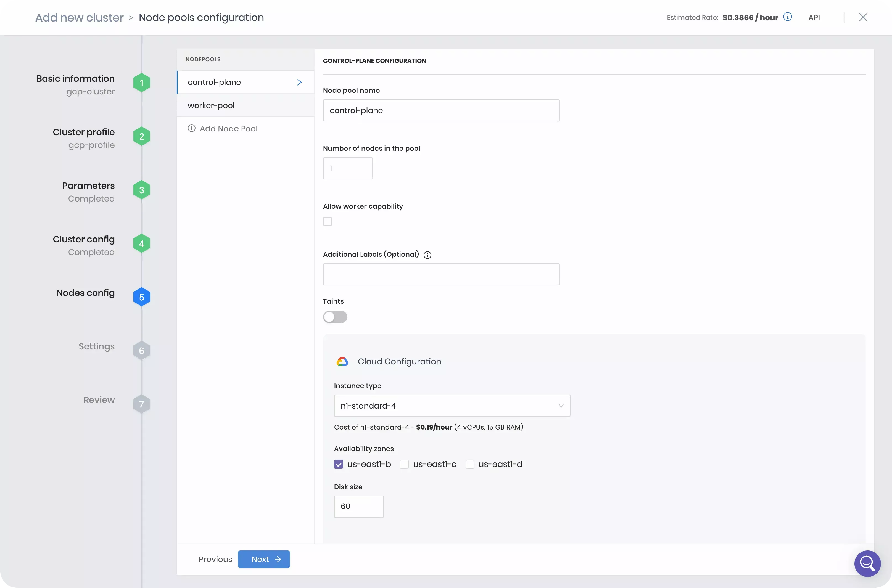Image resolution: width=892 pixels, height=588 pixels.
Task: Click the Number of nodes input field
Action: tap(347, 168)
